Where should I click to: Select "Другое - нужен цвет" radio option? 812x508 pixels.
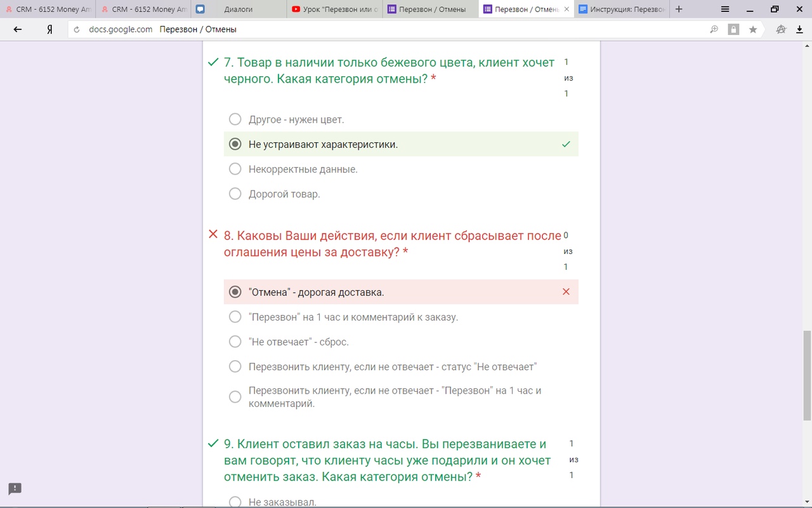[x=235, y=119]
